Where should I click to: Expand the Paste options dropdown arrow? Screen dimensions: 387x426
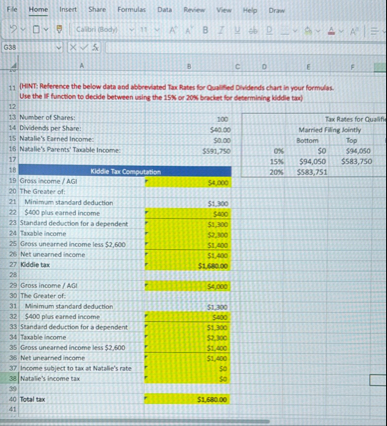[46, 30]
